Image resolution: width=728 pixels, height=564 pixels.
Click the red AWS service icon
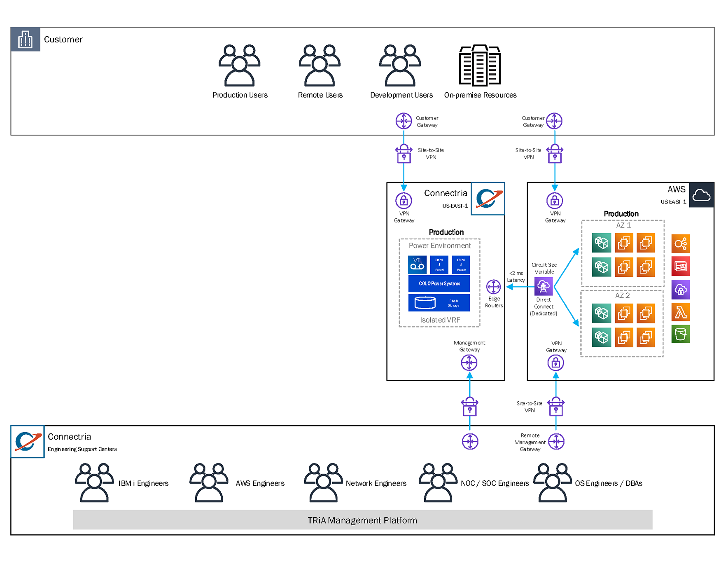click(x=680, y=267)
